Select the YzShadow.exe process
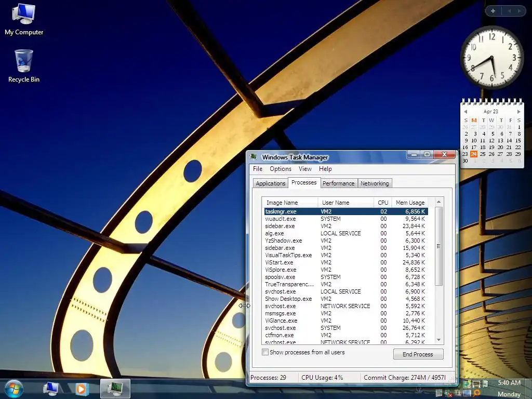 (x=284, y=241)
